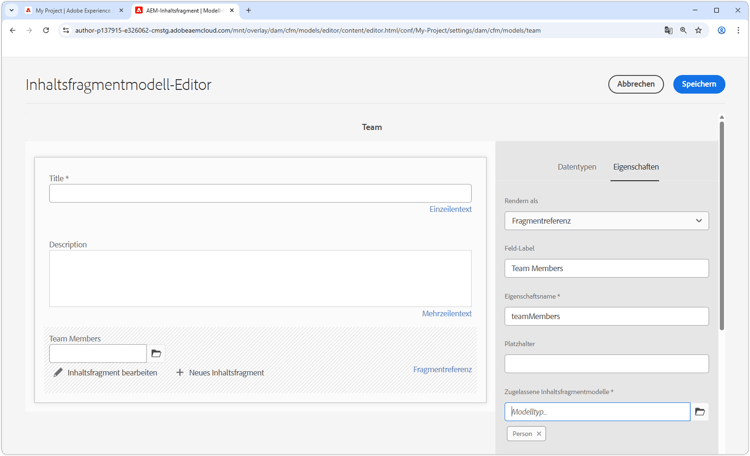This screenshot has width=750, height=456.
Task: Switch to the Datentypen tab
Action: click(x=577, y=167)
